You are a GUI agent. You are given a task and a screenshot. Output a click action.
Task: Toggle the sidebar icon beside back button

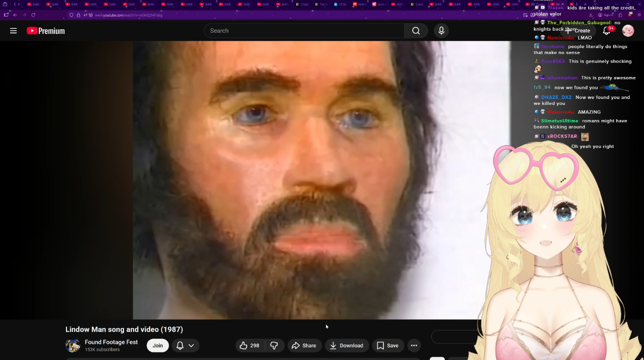coord(6,15)
